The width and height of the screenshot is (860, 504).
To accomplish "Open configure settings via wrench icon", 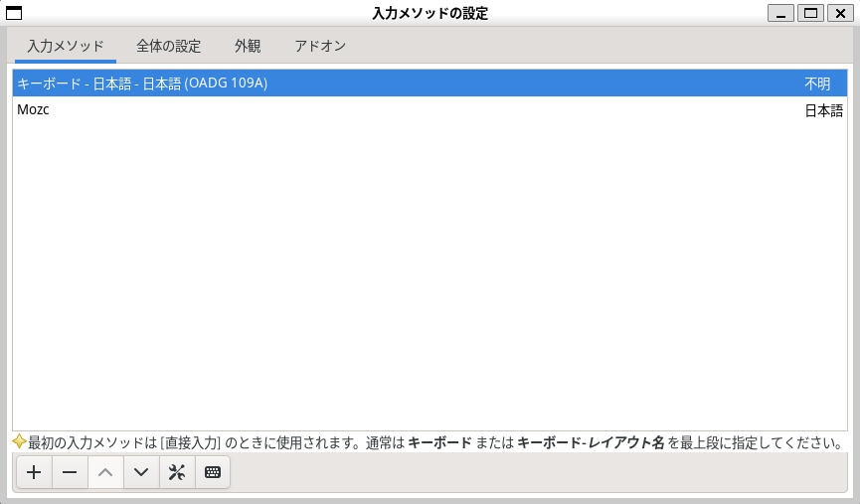I will tap(177, 472).
